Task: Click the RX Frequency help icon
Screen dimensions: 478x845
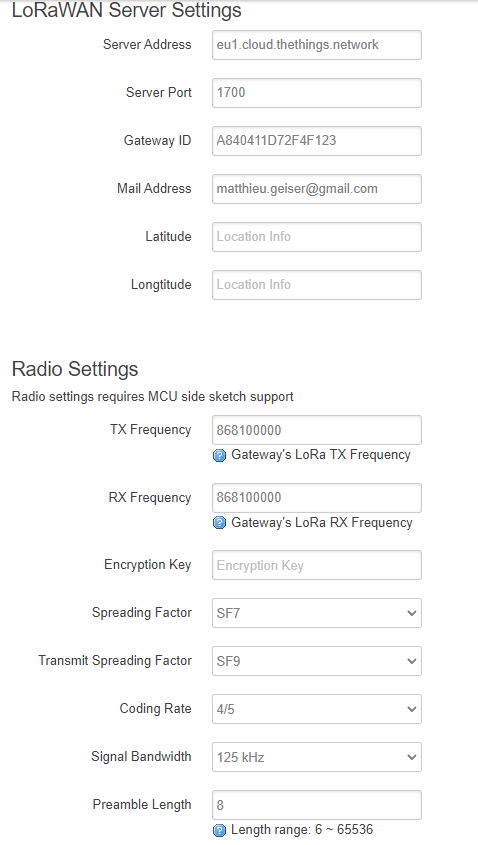Action: pos(219,523)
